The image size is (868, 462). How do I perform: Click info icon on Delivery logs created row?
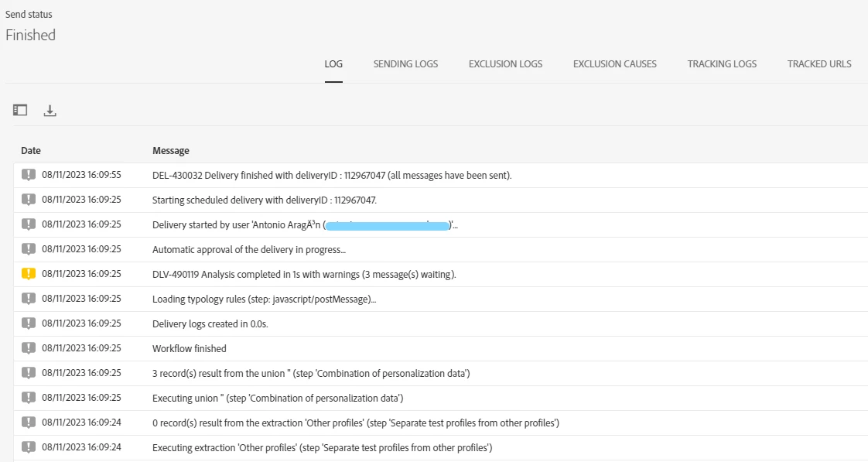[28, 323]
